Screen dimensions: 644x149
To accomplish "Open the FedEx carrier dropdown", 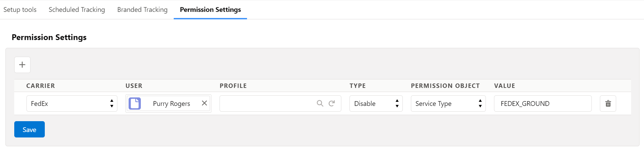I will click(x=72, y=104).
